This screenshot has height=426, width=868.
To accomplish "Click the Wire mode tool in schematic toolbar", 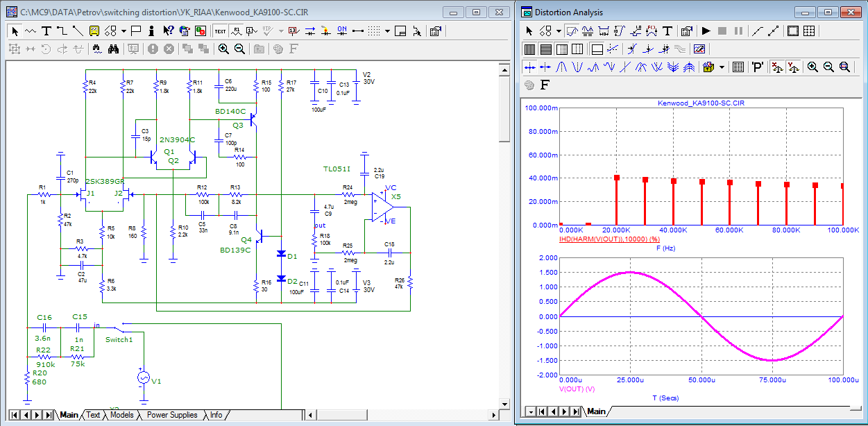I will 61,31.
